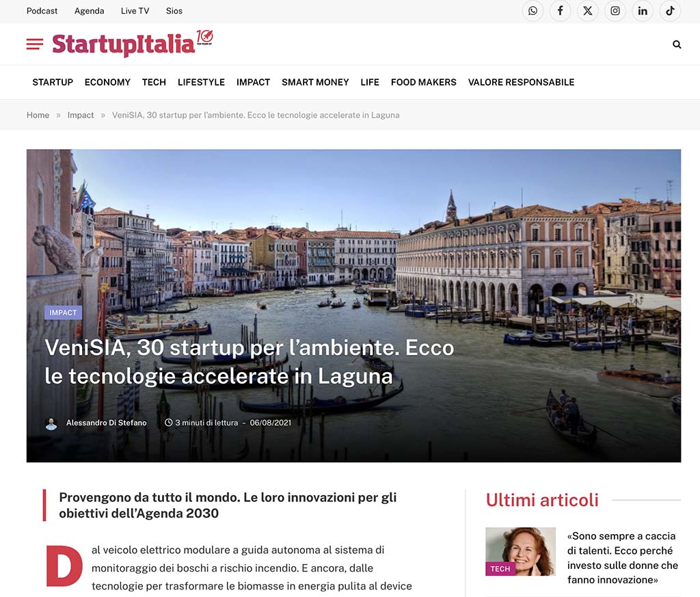Open the STARTUP menu section
This screenshot has height=597, width=700.
tap(53, 82)
